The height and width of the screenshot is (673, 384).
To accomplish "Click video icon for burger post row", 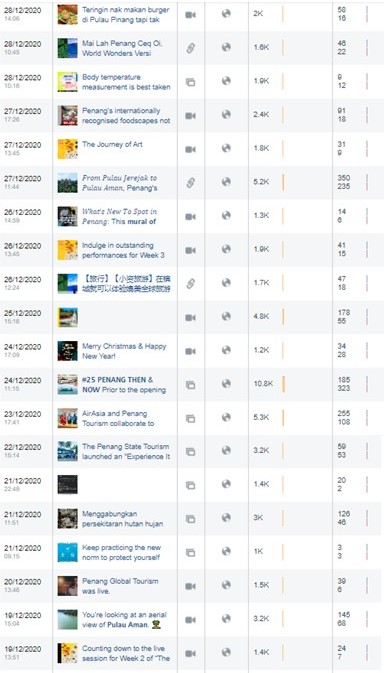I will (190, 15).
